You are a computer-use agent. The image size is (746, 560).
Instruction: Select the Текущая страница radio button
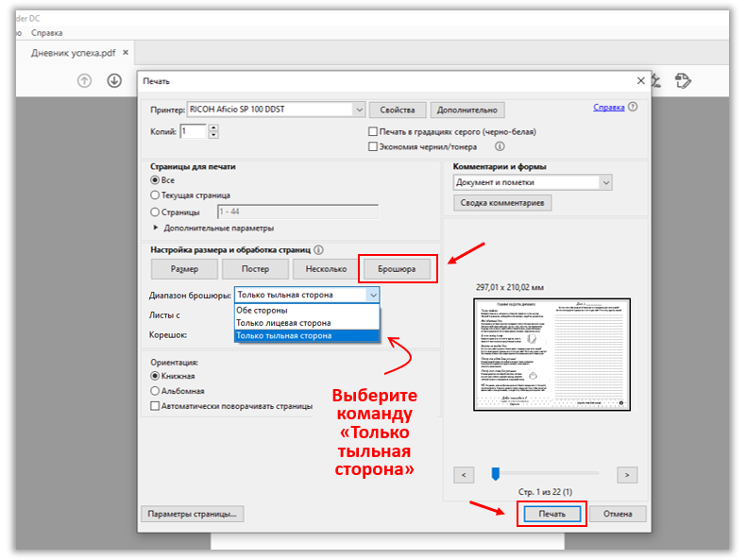point(156,195)
